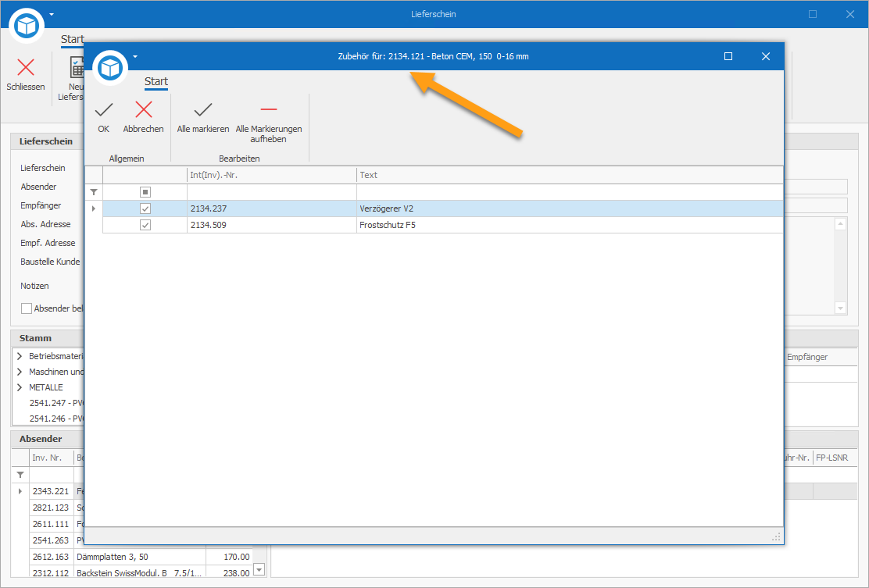Viewport: 869px width, 588px height.
Task: Click the Notizen scroll down arrow
Action: tap(841, 308)
